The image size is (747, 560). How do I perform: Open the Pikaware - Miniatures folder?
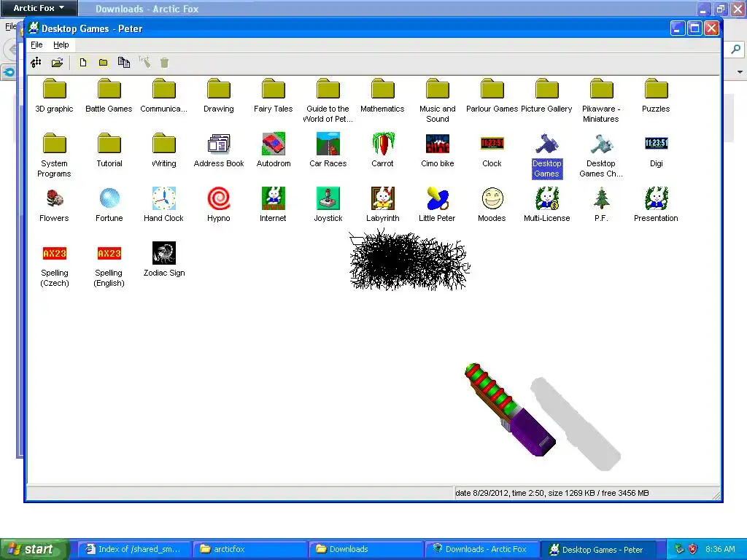(x=601, y=90)
